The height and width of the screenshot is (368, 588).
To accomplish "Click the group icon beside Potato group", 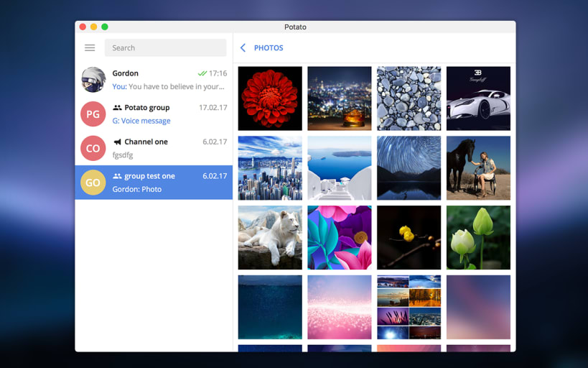I will point(117,107).
